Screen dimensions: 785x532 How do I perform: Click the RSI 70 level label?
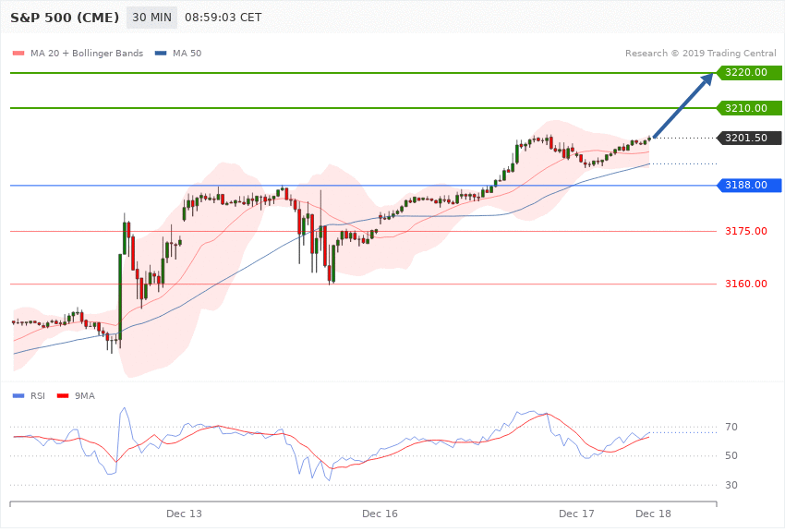pos(731,427)
